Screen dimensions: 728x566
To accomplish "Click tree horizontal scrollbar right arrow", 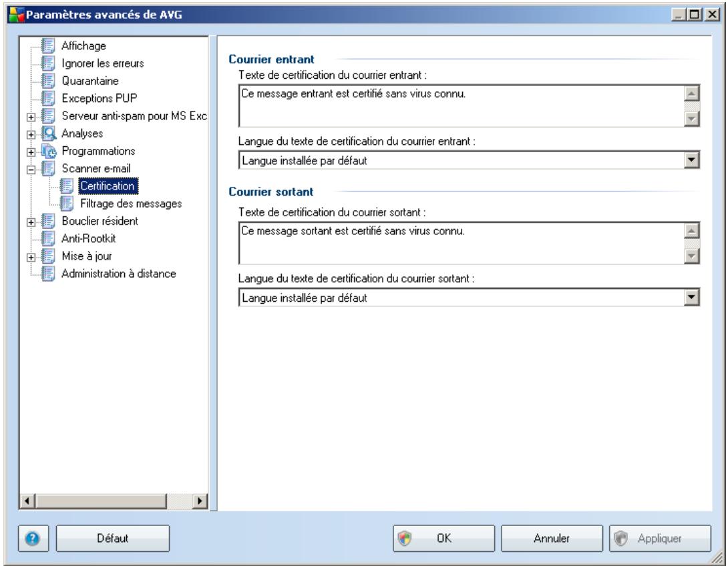I will [x=200, y=501].
